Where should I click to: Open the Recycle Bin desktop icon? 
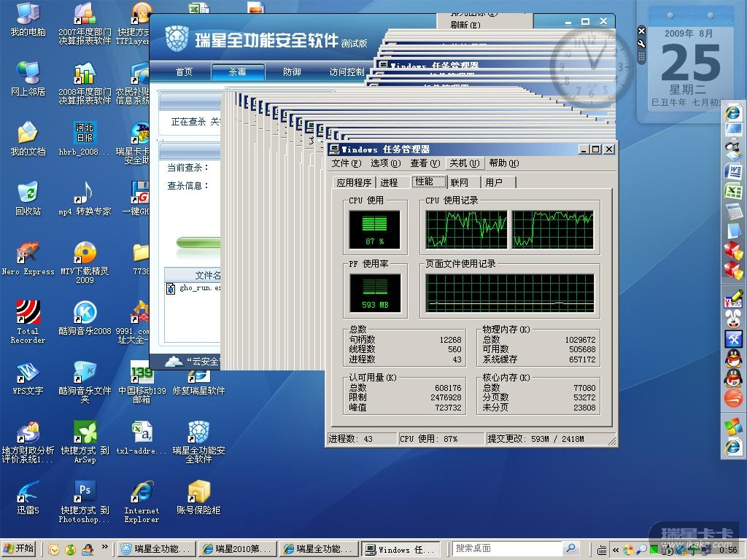(x=28, y=192)
